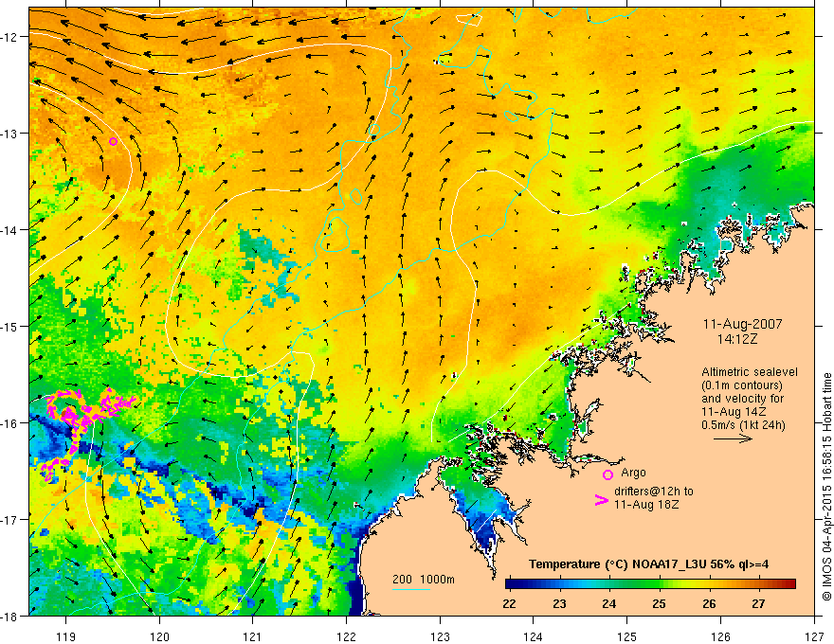Click the IMOS copyright timestamp text
Screen dimensions: 834x644
827,487
